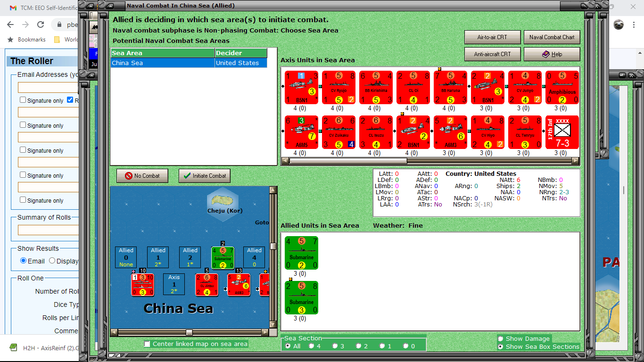Pick the CV Junyo carrier counter
This screenshot has width=644, height=362.
(525, 87)
